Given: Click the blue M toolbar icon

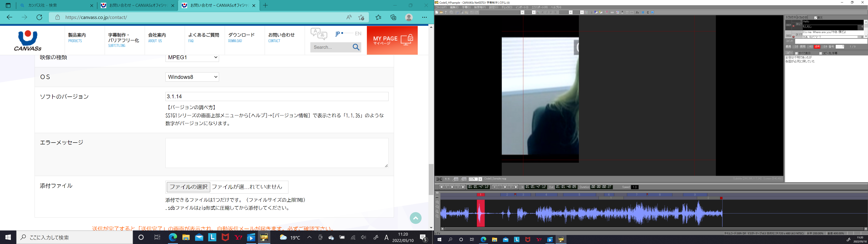Looking at the screenshot, I should pos(643,12).
